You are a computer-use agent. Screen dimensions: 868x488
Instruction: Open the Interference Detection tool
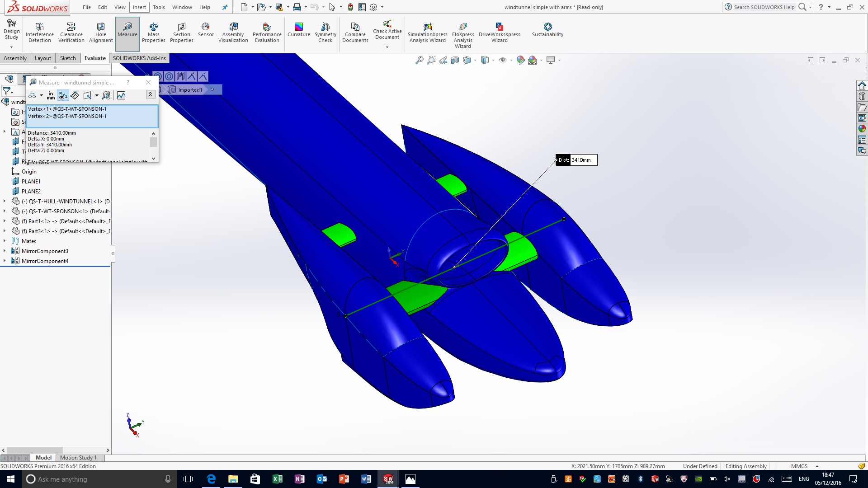(x=40, y=33)
